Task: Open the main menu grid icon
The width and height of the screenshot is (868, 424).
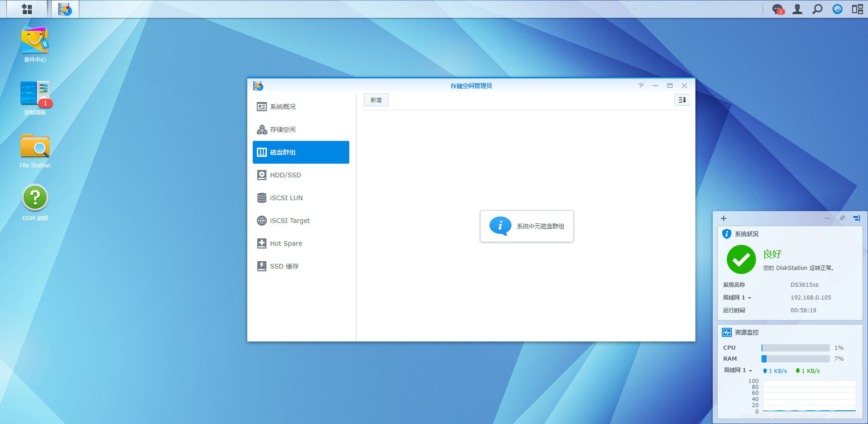Action: point(27,9)
